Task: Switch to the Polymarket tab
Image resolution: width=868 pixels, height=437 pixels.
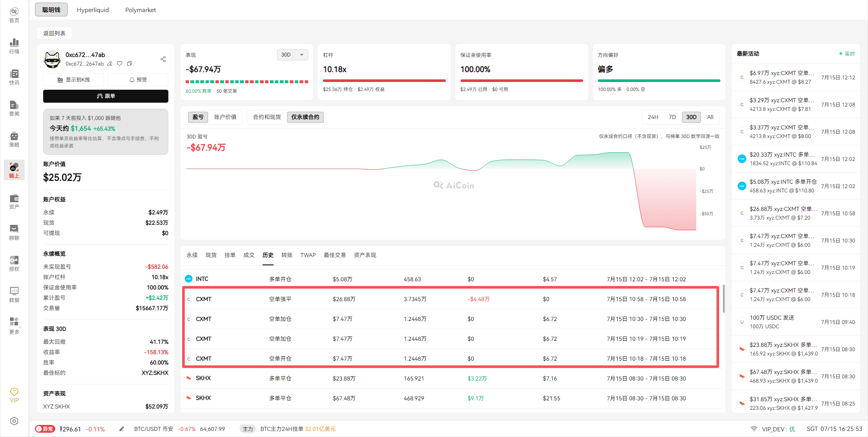Action: tap(141, 9)
